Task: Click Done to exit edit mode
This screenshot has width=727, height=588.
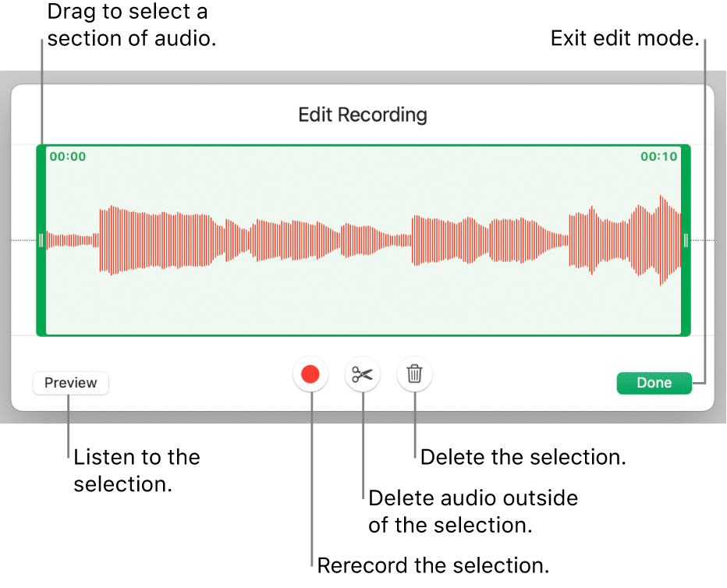Action: 654,383
